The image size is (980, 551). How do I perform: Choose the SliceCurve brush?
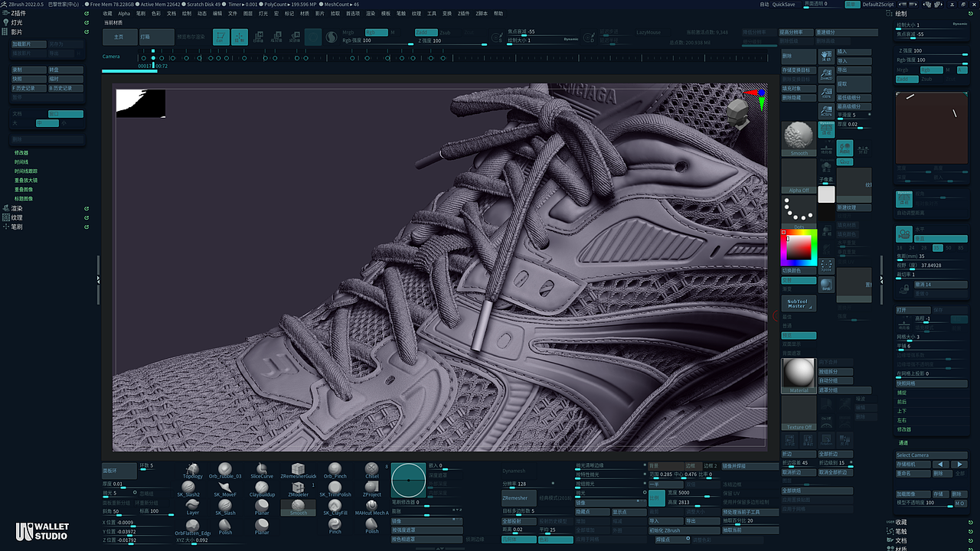tap(261, 471)
